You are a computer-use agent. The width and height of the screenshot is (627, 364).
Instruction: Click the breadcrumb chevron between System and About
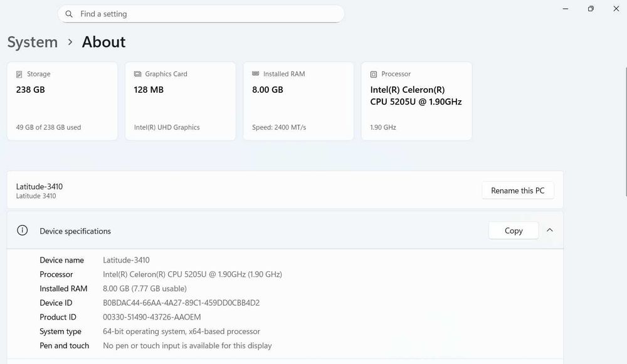tap(70, 42)
